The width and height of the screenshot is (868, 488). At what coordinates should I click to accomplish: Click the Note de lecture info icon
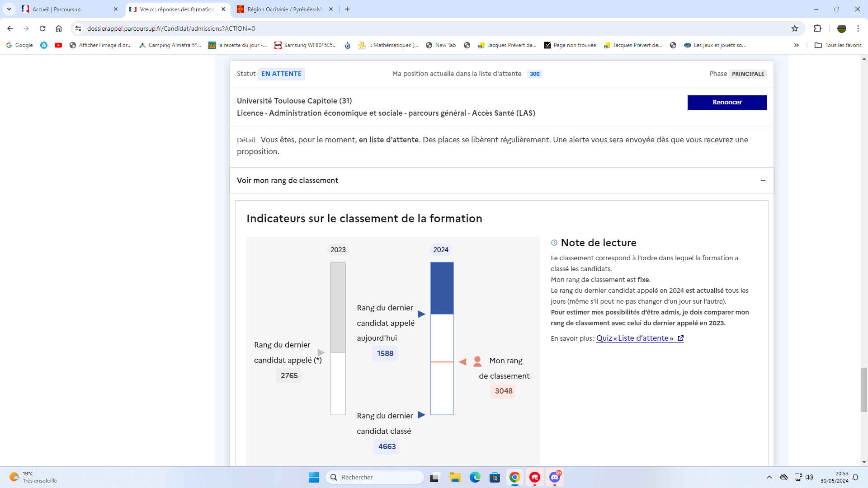554,243
